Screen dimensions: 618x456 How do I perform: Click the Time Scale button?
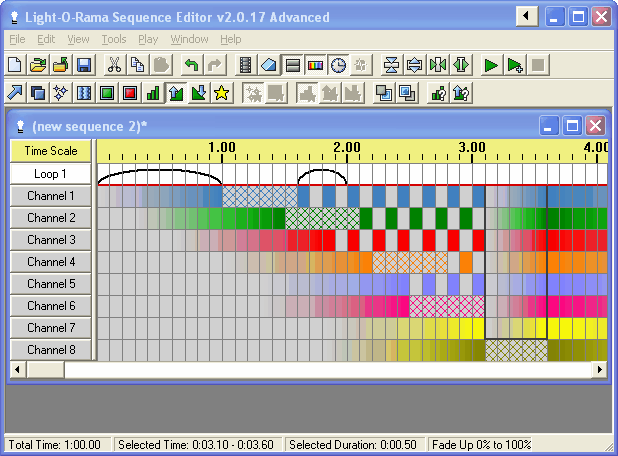tap(51, 151)
